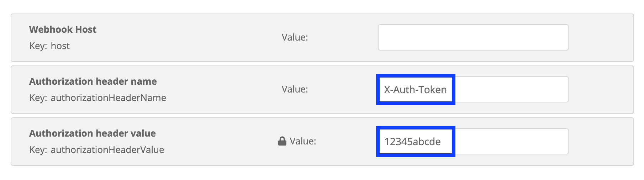Click 'Key:' label under Webhook Host
The image size is (644, 180).
coord(38,46)
